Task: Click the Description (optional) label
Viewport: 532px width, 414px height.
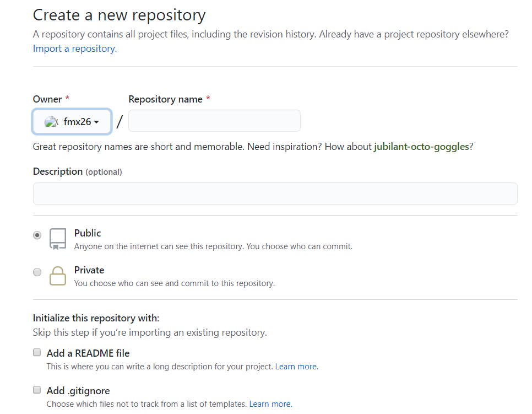Action: tap(77, 171)
